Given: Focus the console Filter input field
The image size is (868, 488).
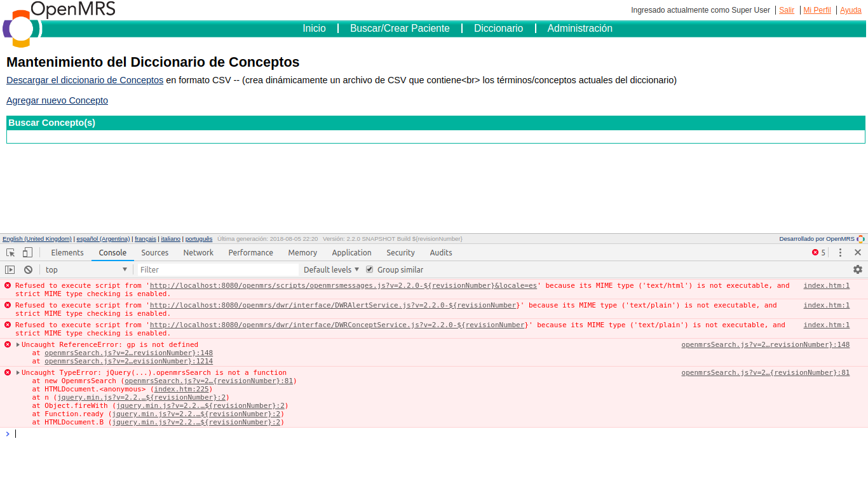Looking at the screenshot, I should tap(217, 269).
